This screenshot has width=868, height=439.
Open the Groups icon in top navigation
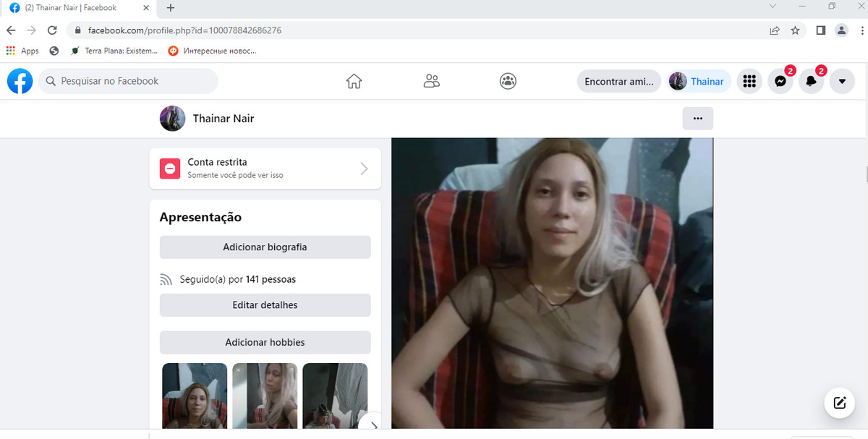click(508, 81)
